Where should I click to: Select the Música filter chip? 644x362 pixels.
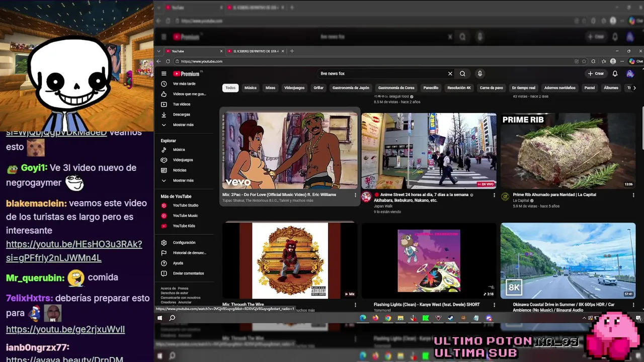pos(251,88)
